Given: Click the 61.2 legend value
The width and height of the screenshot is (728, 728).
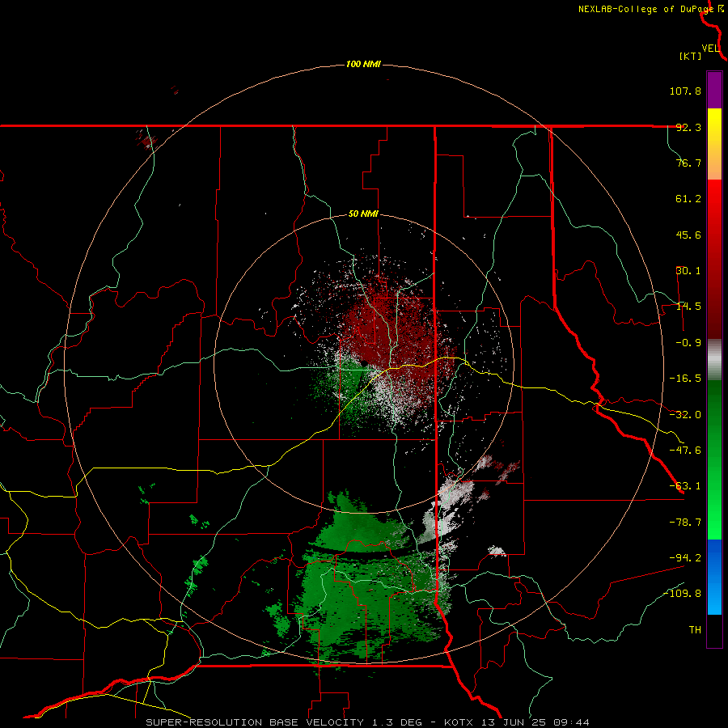Looking at the screenshot, I should coord(688,199).
